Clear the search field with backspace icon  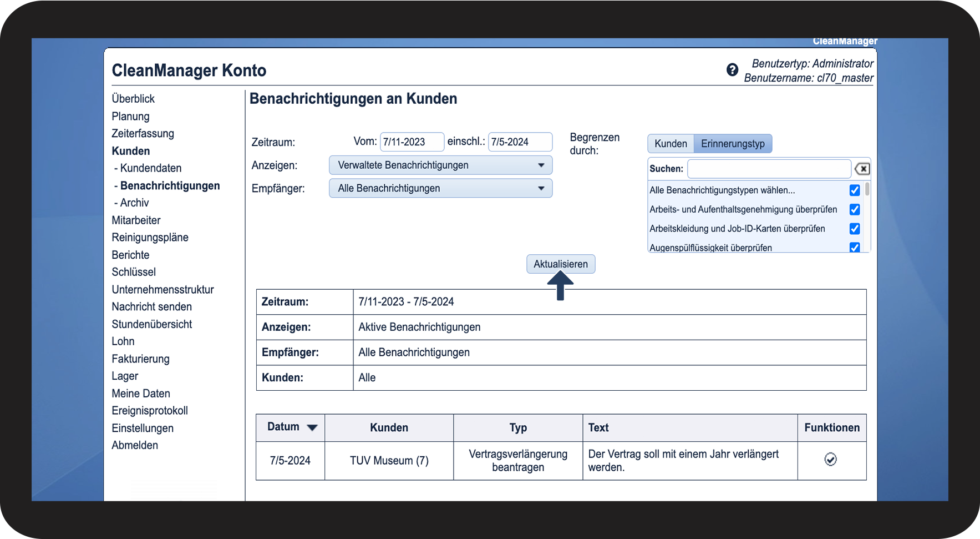[x=862, y=169]
